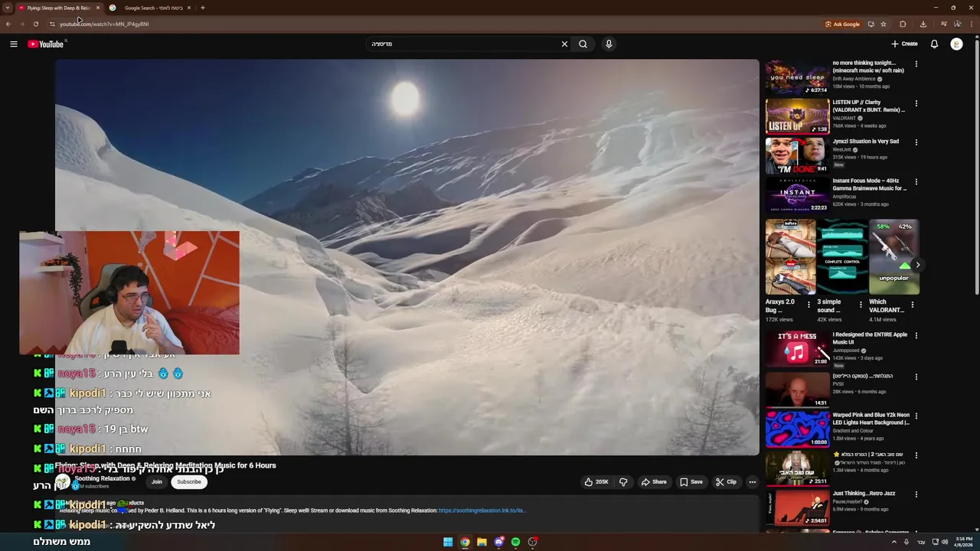The image size is (980, 551).
Task: Select the Flying: Sleep with Deep tab
Action: tap(58, 8)
